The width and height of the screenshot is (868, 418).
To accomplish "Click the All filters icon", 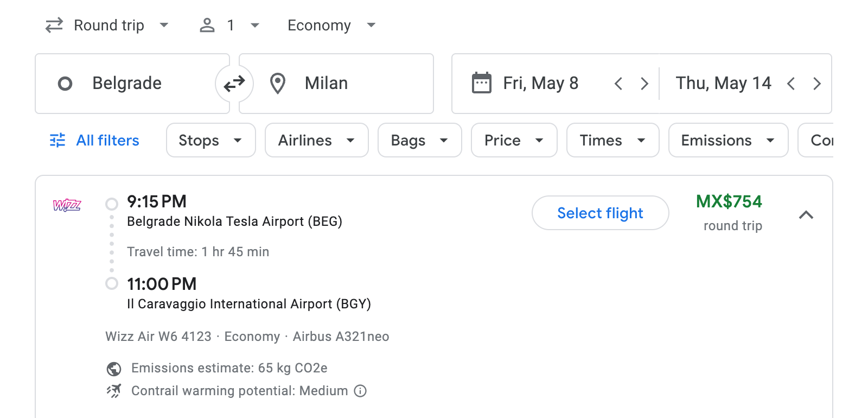I will pyautogui.click(x=57, y=140).
